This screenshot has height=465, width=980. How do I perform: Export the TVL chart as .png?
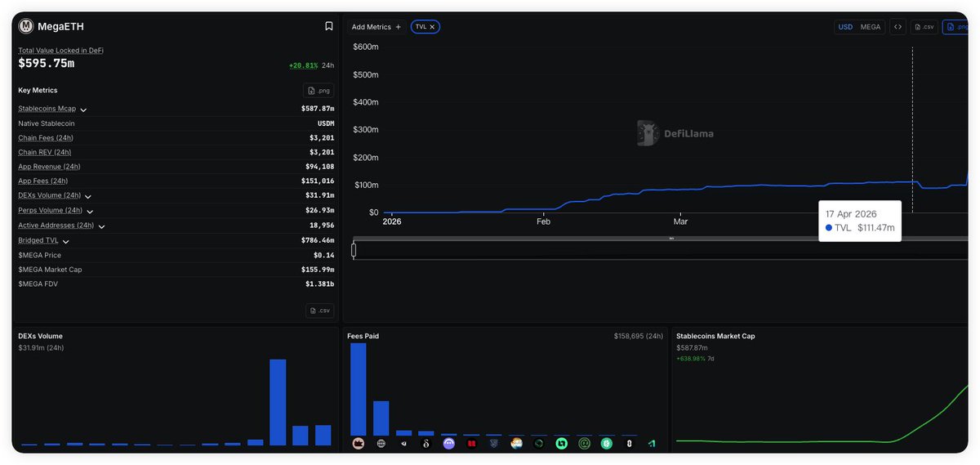[x=955, y=27]
